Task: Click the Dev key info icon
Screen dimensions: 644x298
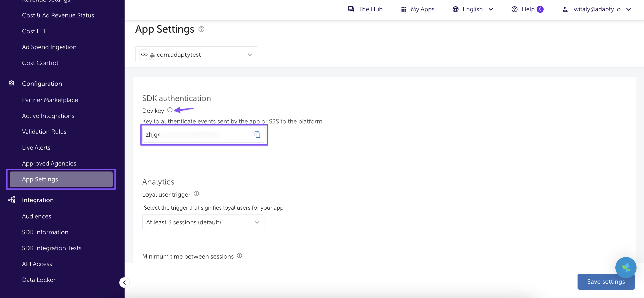Action: tap(170, 110)
